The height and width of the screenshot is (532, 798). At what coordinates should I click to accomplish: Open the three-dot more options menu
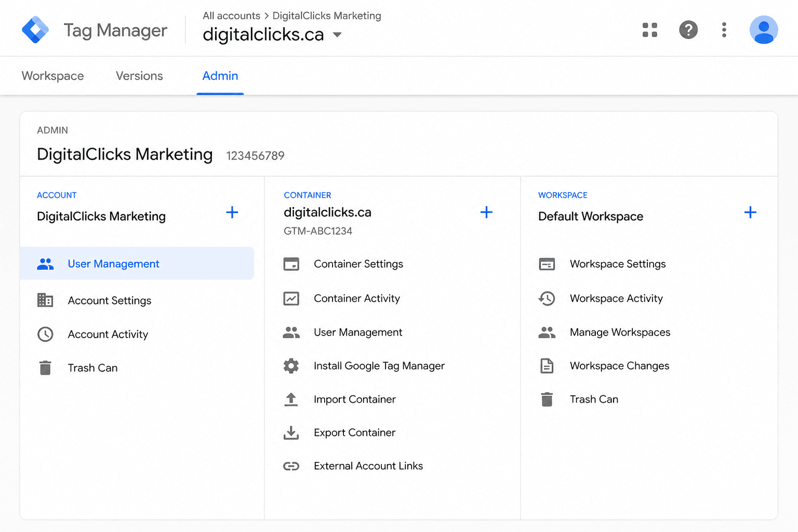[724, 30]
